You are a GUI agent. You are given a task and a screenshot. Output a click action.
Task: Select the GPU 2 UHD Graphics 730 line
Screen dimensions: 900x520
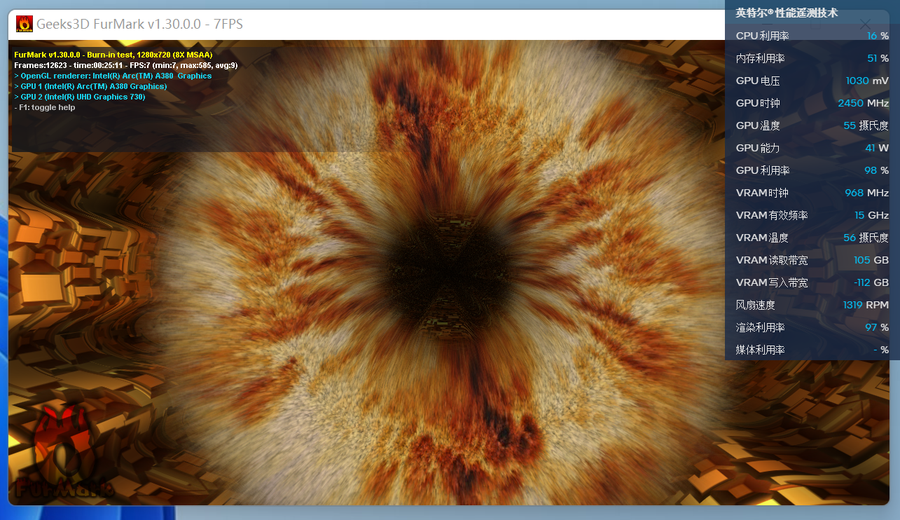[80, 97]
